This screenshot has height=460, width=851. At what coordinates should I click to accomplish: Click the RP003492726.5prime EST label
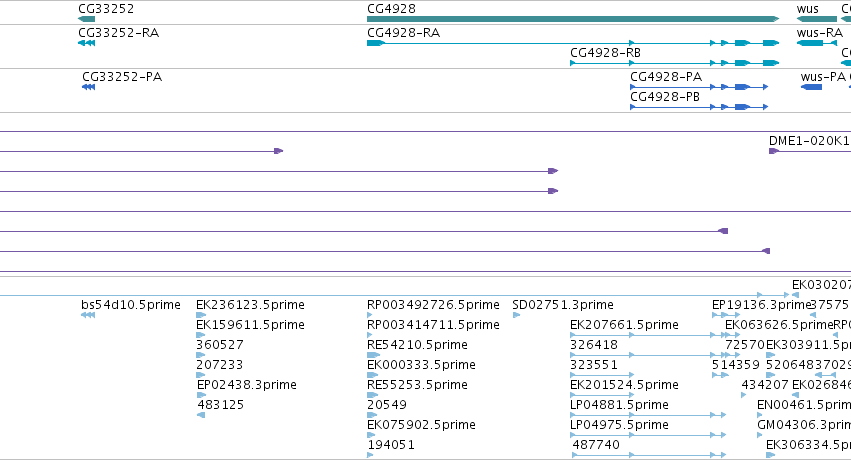tap(433, 304)
